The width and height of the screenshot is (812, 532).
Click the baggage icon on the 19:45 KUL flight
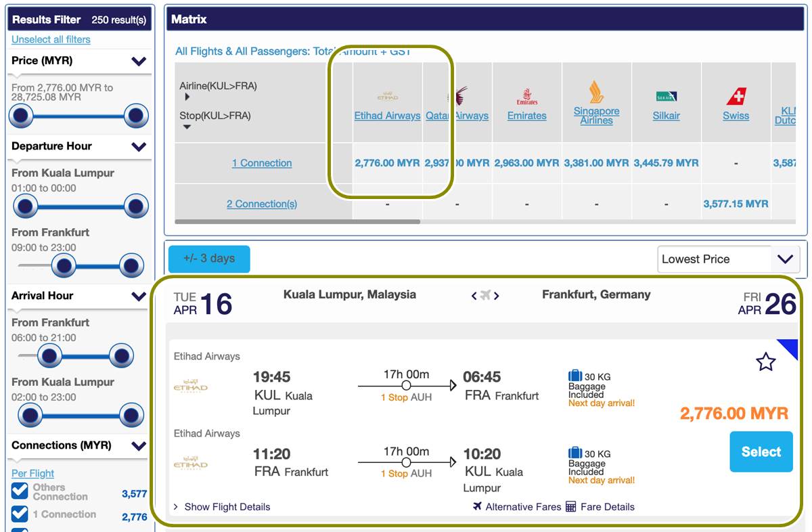pos(575,376)
